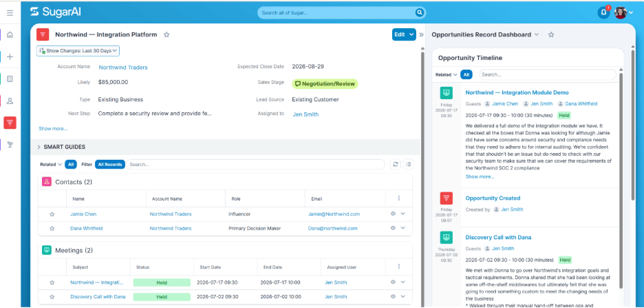Select the timeline All pill
This screenshot has width=644, height=308.
click(466, 75)
